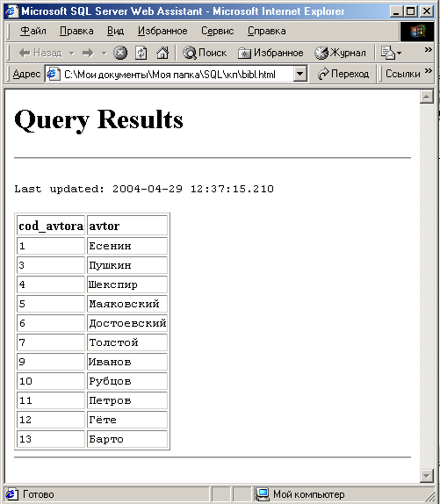Screen dimensions: 440x504
Task: Show more toolbar buttons via chevron
Action: pos(428,49)
